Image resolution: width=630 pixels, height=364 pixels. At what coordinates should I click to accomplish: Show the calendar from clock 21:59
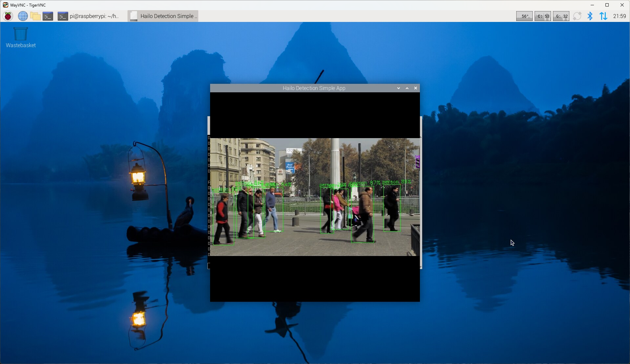(x=619, y=16)
